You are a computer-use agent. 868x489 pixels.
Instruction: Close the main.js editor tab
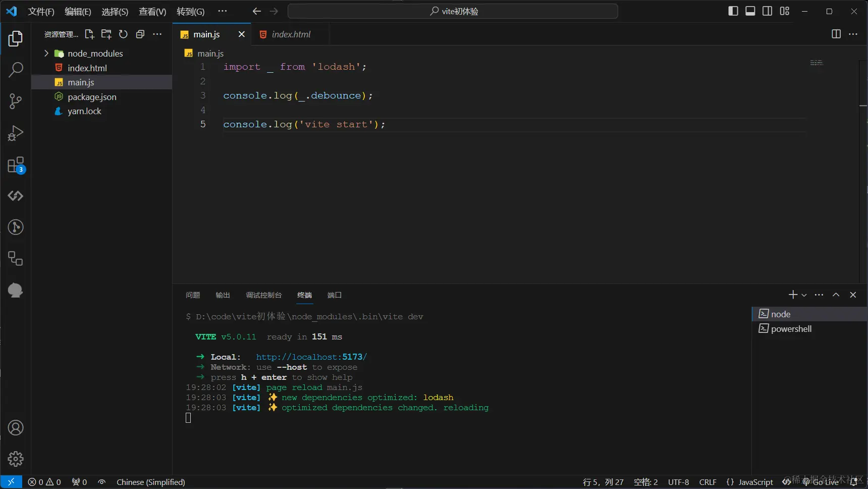pyautogui.click(x=241, y=34)
